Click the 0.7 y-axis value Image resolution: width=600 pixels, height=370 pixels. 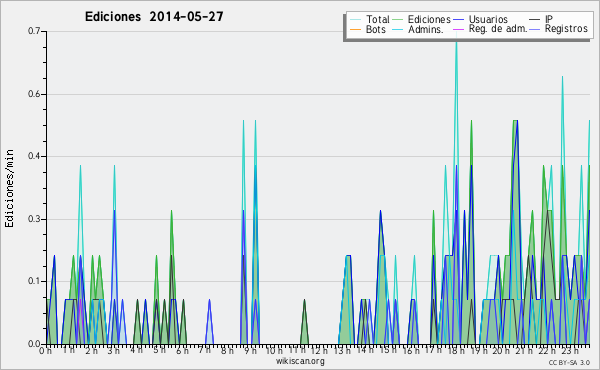click(34, 31)
